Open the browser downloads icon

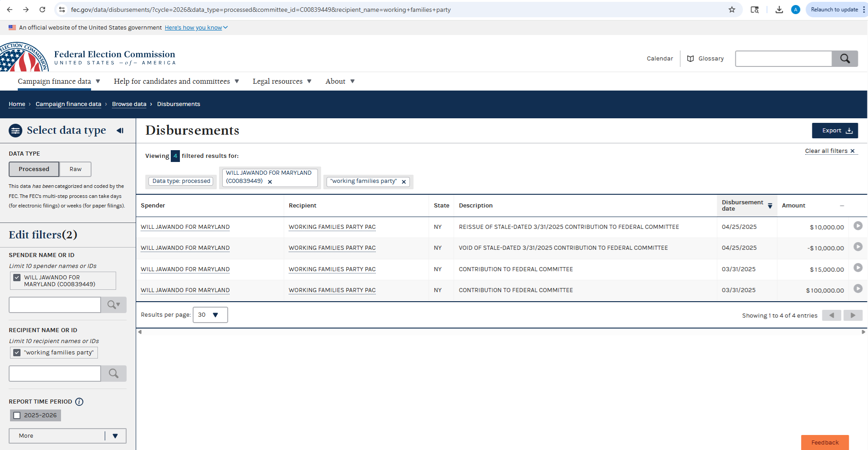(779, 10)
